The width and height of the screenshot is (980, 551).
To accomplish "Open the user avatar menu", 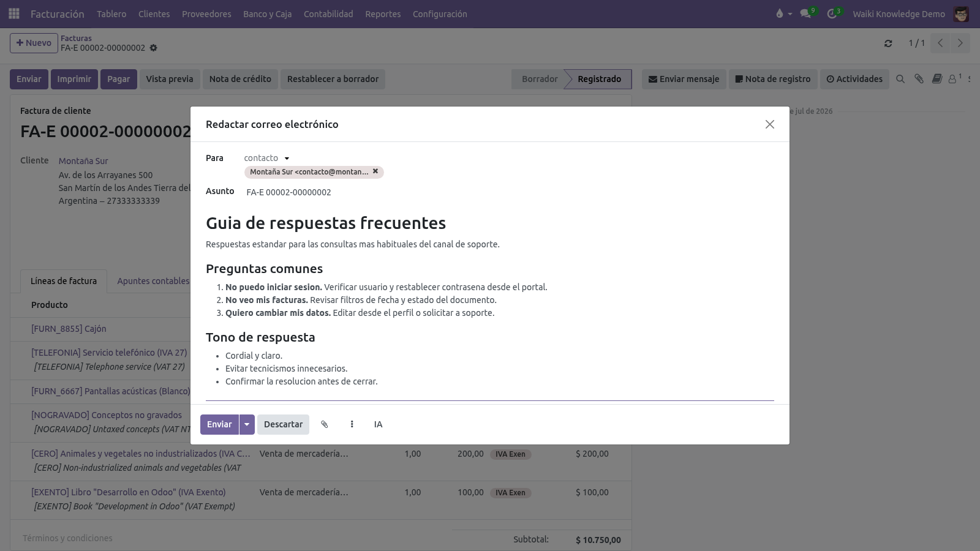I will pos(961,13).
